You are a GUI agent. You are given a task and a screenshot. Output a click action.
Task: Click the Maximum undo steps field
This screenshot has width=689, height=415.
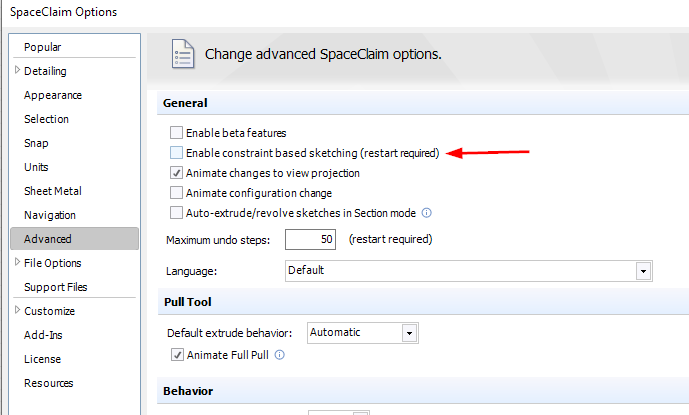pos(310,239)
